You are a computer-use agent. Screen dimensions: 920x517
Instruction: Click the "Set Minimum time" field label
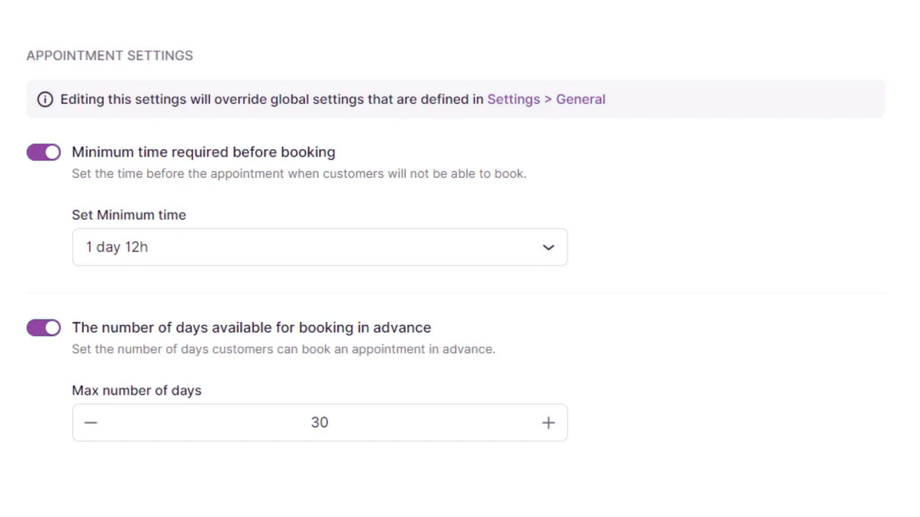click(129, 215)
